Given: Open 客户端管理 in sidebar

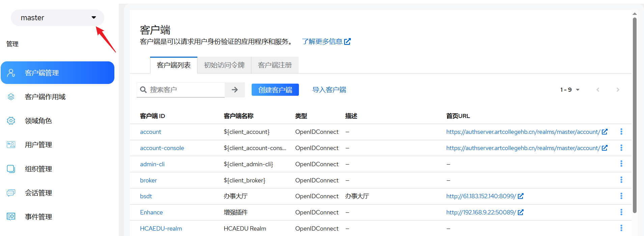Looking at the screenshot, I should pyautogui.click(x=57, y=73).
